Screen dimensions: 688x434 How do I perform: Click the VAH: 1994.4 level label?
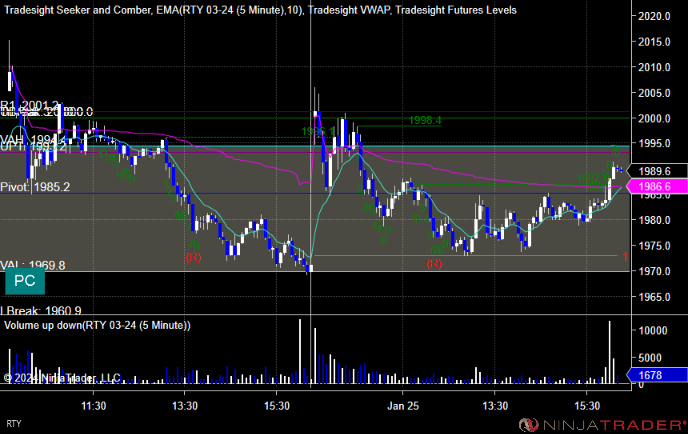[33, 140]
